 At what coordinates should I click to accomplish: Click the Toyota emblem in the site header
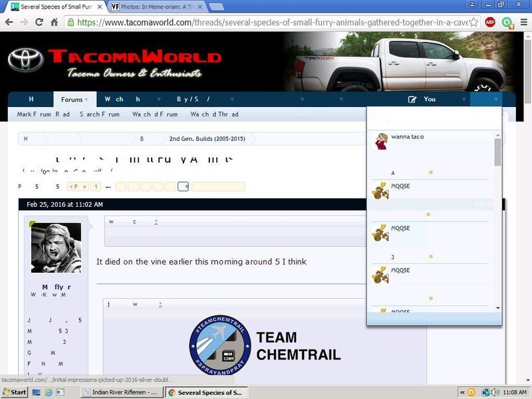[26, 60]
